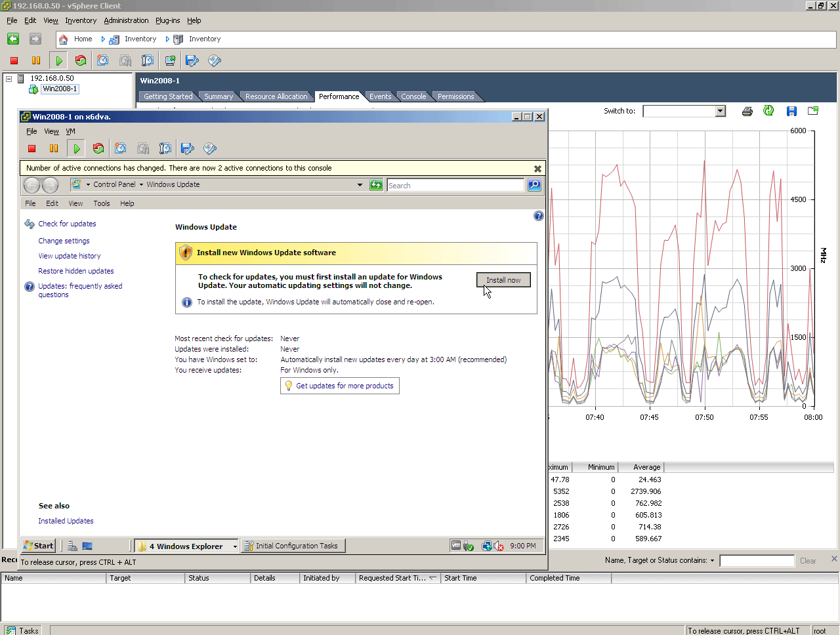The height and width of the screenshot is (635, 840).
Task: Click Power On icon in Win2008-1 console window
Action: pyautogui.click(x=77, y=149)
